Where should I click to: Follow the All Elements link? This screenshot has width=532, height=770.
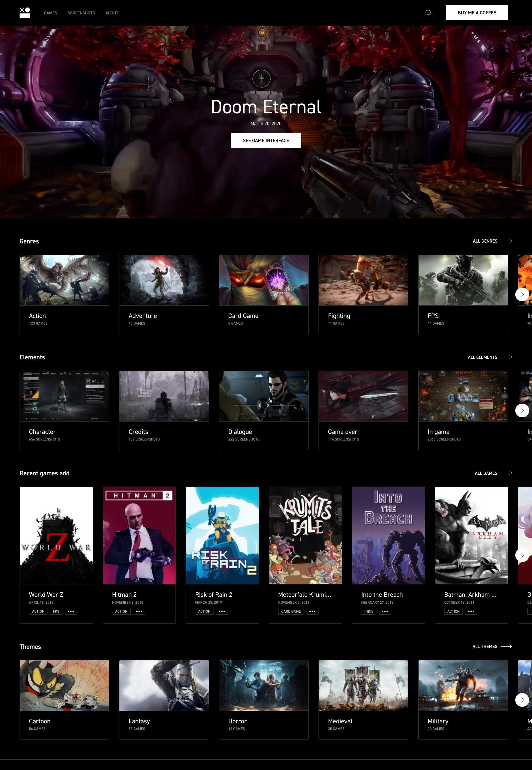(490, 357)
